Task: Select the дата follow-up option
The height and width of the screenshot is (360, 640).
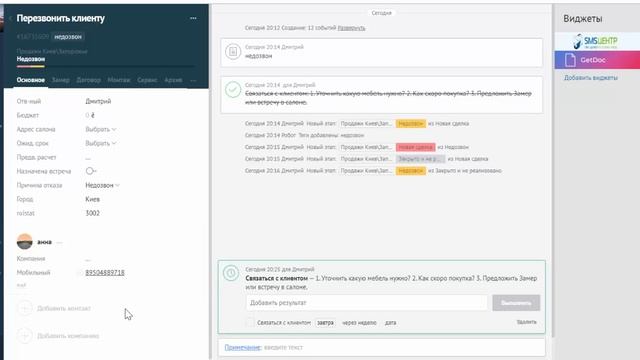Action: pos(391,322)
